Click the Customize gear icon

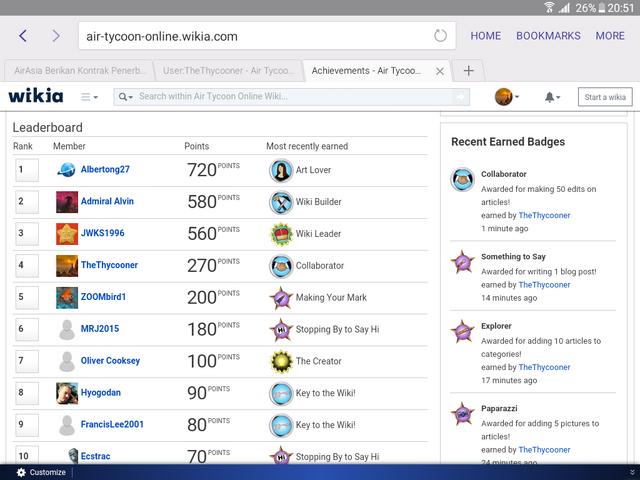[x=21, y=472]
